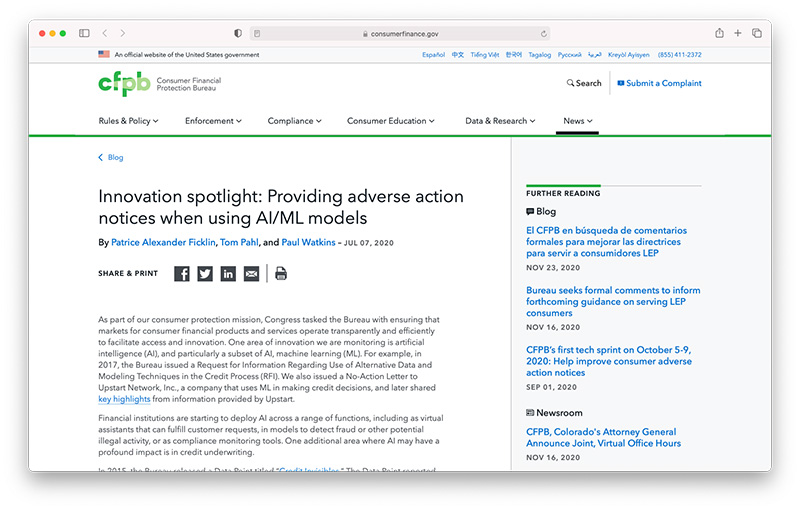This screenshot has height=509, width=800.
Task: Click Submit a Complaint link
Action: pyautogui.click(x=659, y=83)
